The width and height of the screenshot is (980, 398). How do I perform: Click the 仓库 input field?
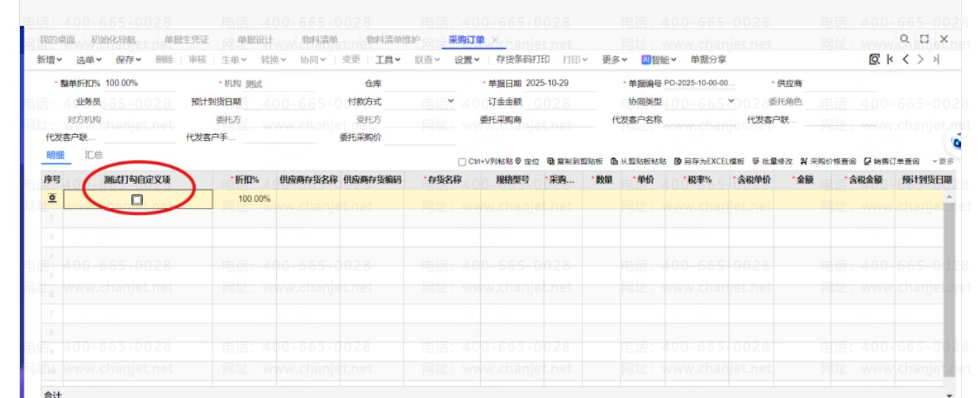pyautogui.click(x=420, y=84)
